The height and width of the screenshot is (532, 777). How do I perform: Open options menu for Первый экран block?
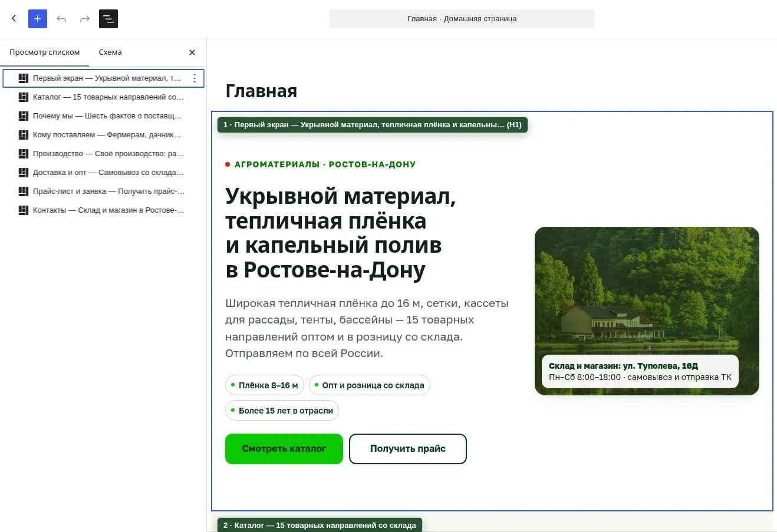[195, 78]
